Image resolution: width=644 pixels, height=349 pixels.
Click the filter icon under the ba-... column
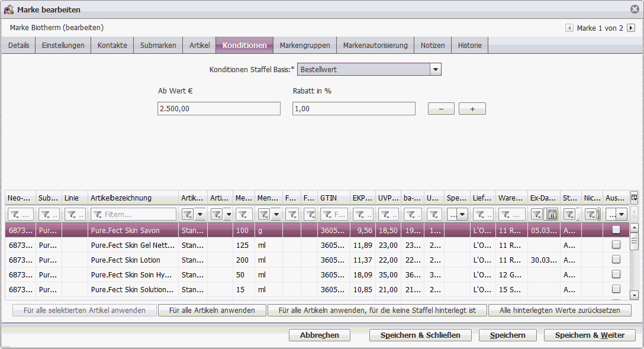coord(410,214)
